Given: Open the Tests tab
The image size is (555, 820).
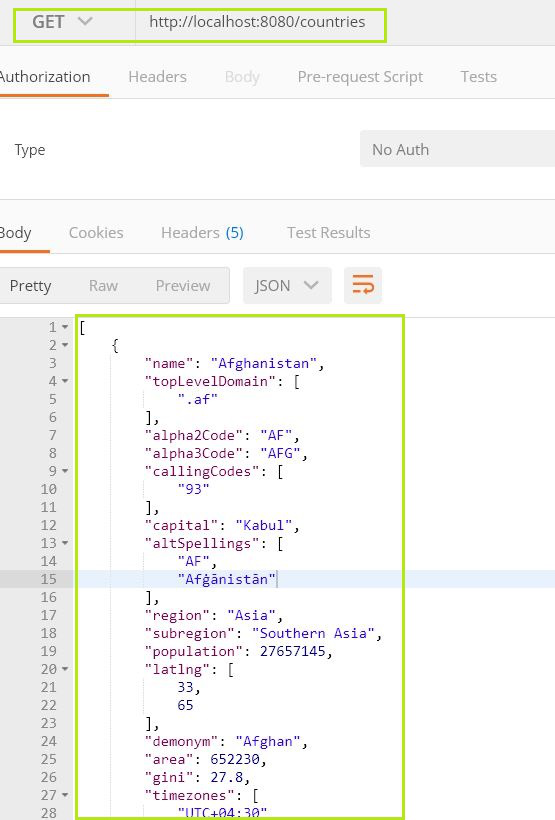Looking at the screenshot, I should [479, 77].
